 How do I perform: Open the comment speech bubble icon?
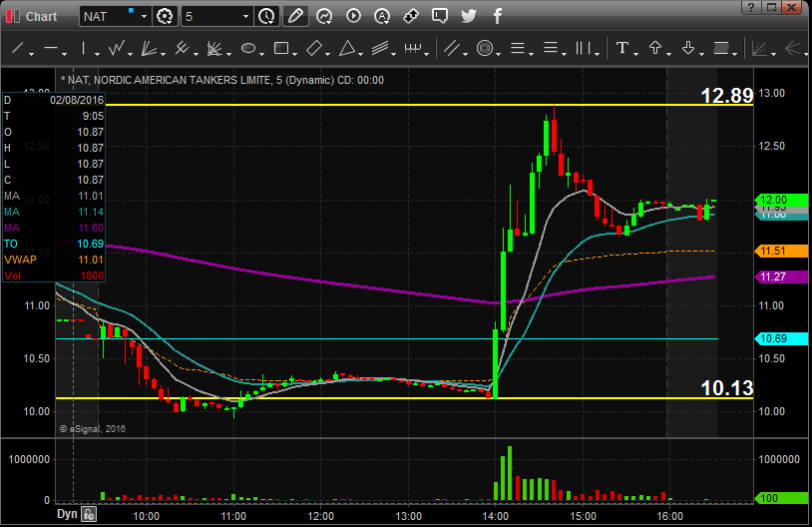[x=440, y=17]
